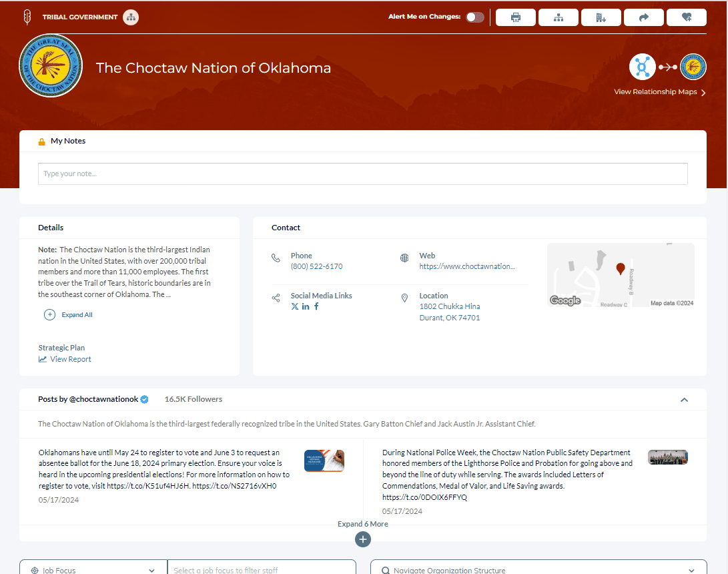This screenshot has width=728, height=574.
Task: Click the Durant, OK 74701 address line
Action: (450, 318)
